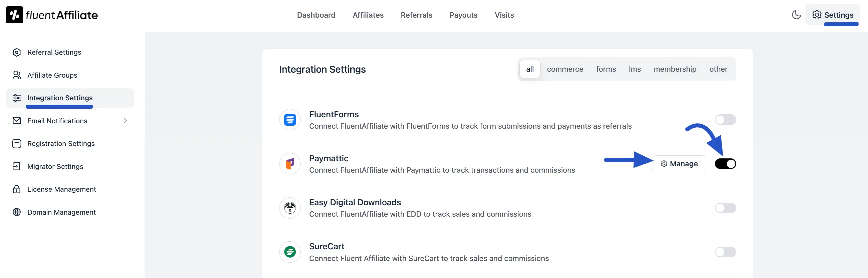Click the Affiliate Groups people icon

pyautogui.click(x=16, y=75)
